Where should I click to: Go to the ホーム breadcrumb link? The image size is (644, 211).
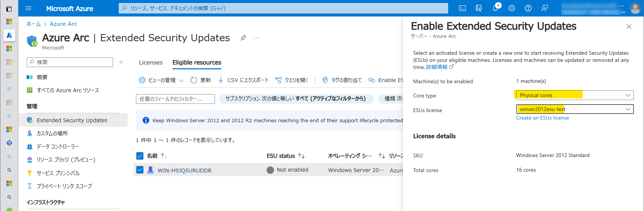click(33, 24)
